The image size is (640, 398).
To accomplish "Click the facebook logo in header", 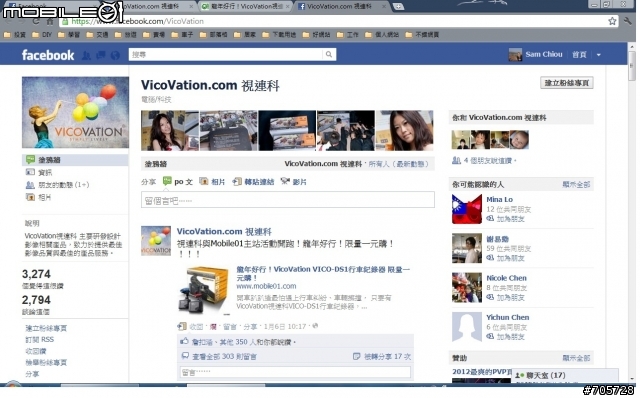I will (x=48, y=55).
